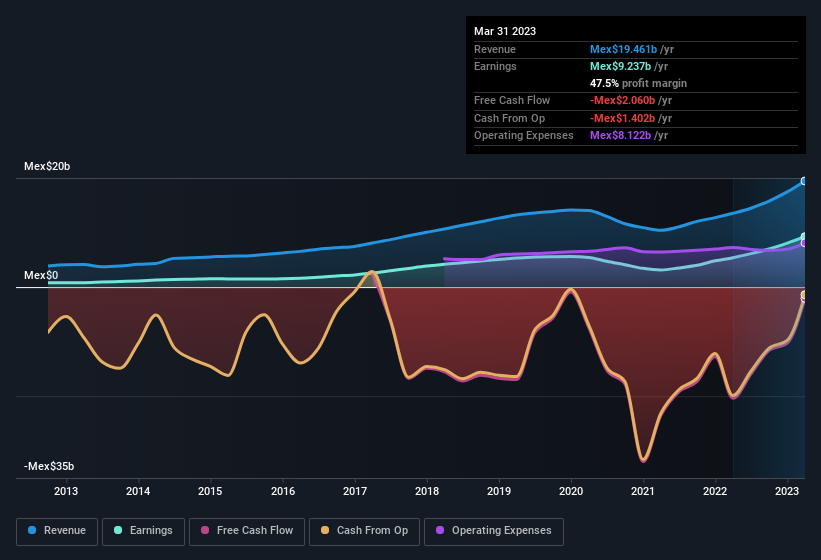The height and width of the screenshot is (560, 821).
Task: Click the 2018 x-axis label
Action: click(427, 491)
